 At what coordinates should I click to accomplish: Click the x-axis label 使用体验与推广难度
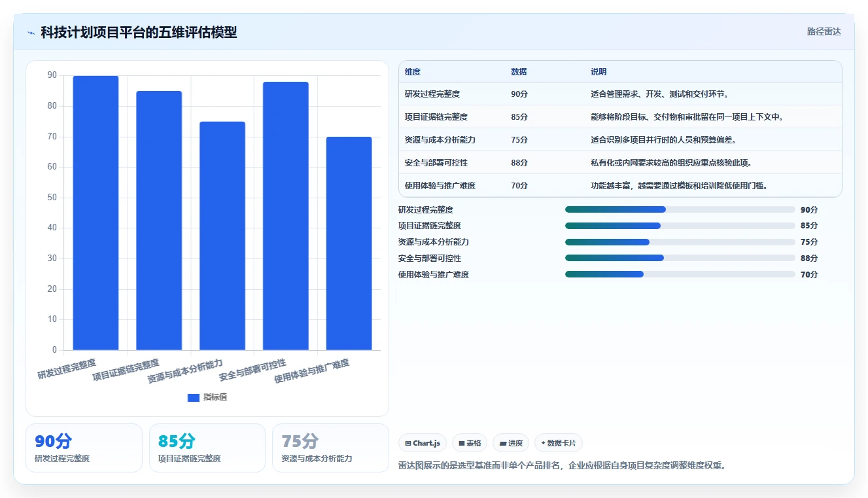[311, 370]
